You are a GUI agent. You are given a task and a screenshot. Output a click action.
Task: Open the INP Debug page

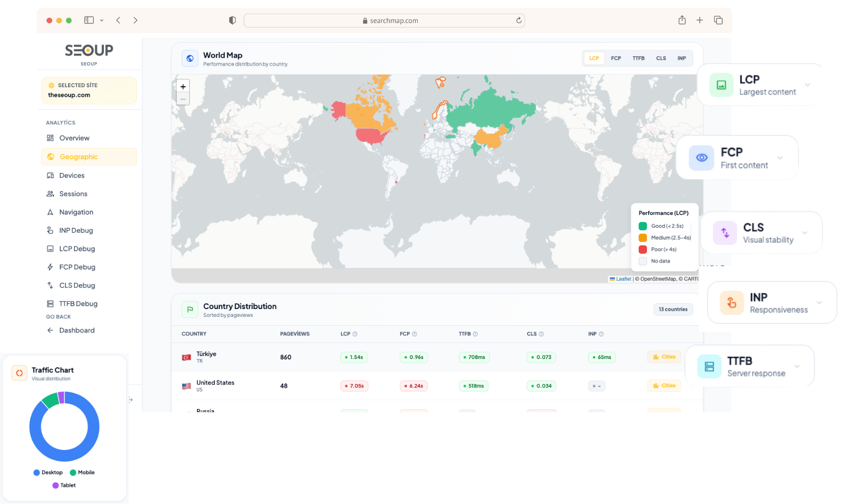pyautogui.click(x=76, y=230)
